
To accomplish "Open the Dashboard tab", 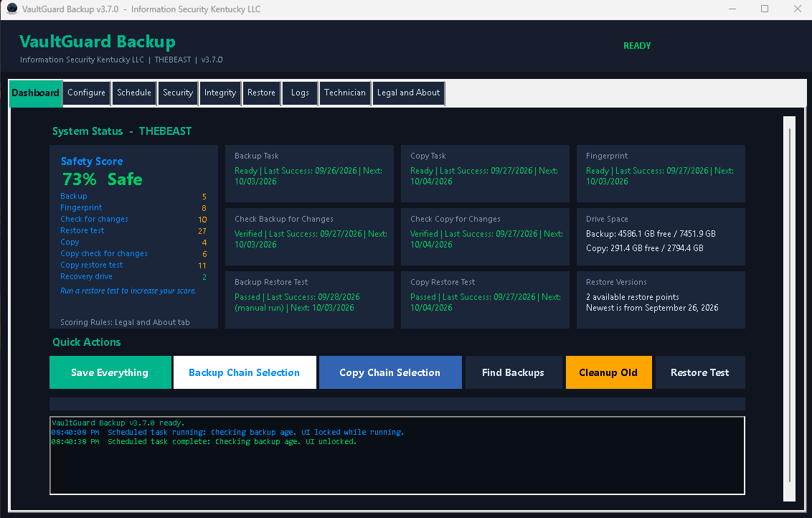I will click(36, 93).
